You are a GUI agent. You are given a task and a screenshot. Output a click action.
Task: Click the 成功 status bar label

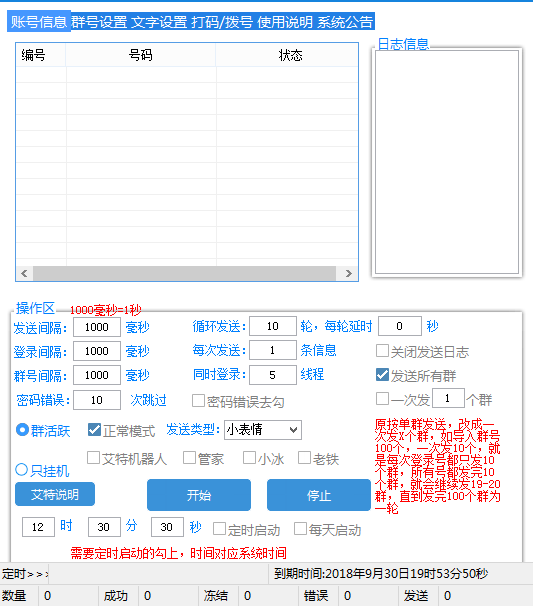click(x=116, y=596)
